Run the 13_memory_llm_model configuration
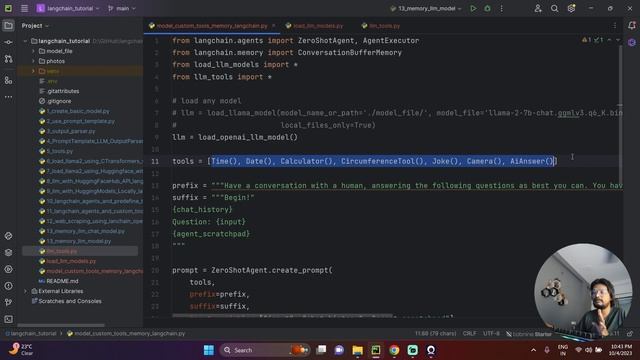 click(x=473, y=8)
